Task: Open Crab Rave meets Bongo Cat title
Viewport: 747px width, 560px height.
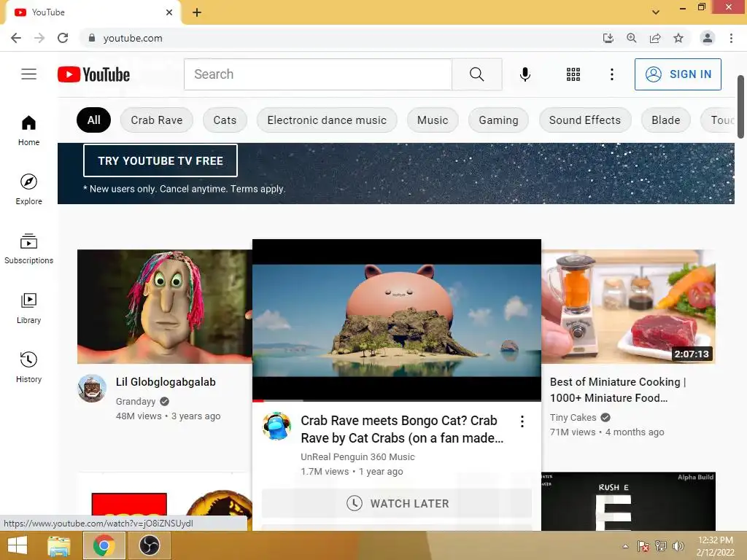Action: (402, 429)
